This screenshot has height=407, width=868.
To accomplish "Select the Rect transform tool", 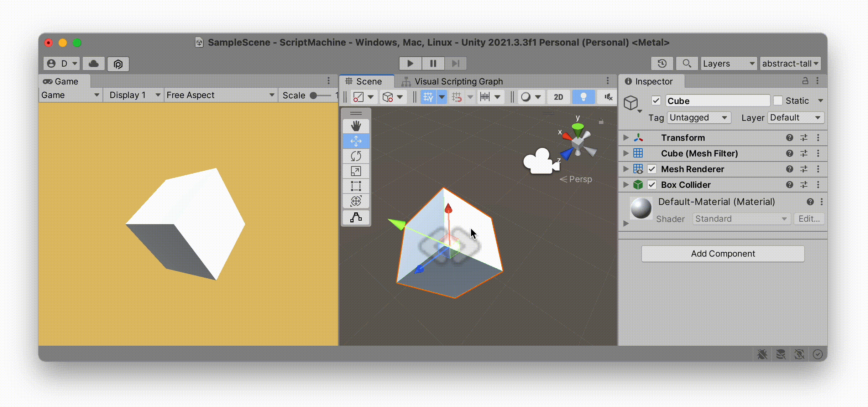I will 356,186.
